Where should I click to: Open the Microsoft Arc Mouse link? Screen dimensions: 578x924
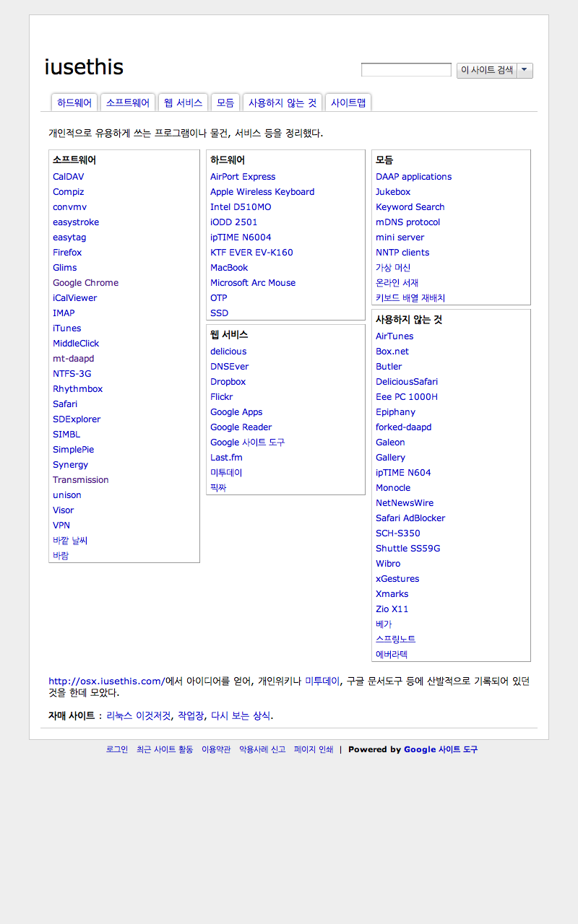coord(253,283)
